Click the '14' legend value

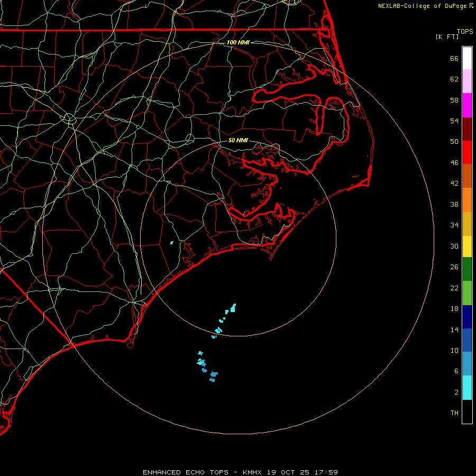454,329
